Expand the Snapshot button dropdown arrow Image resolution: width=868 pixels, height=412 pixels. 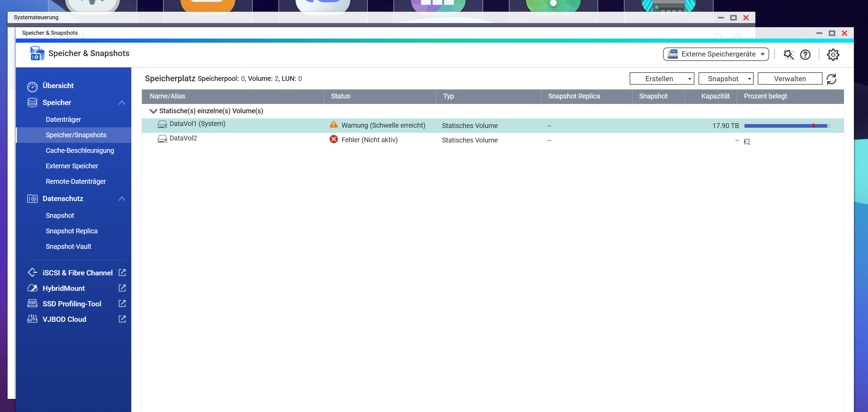click(x=749, y=79)
